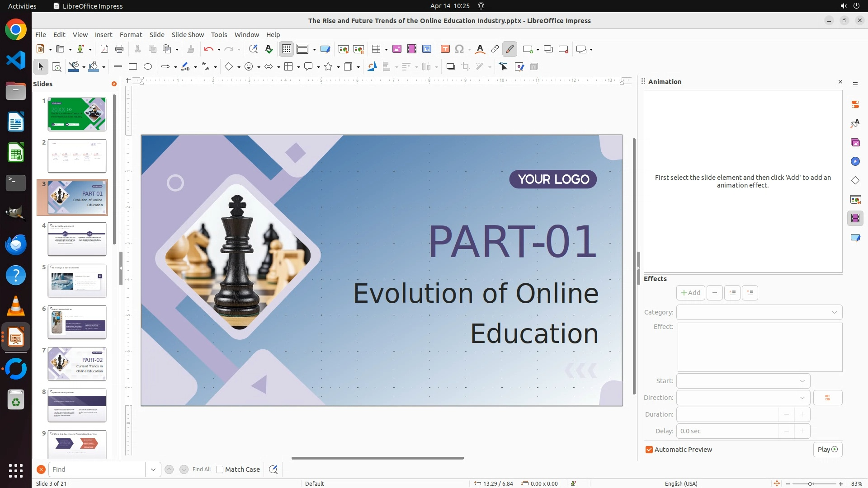Screen dimensions: 868x488
Task: Toggle the Highlighting color tool
Action: 510,49
